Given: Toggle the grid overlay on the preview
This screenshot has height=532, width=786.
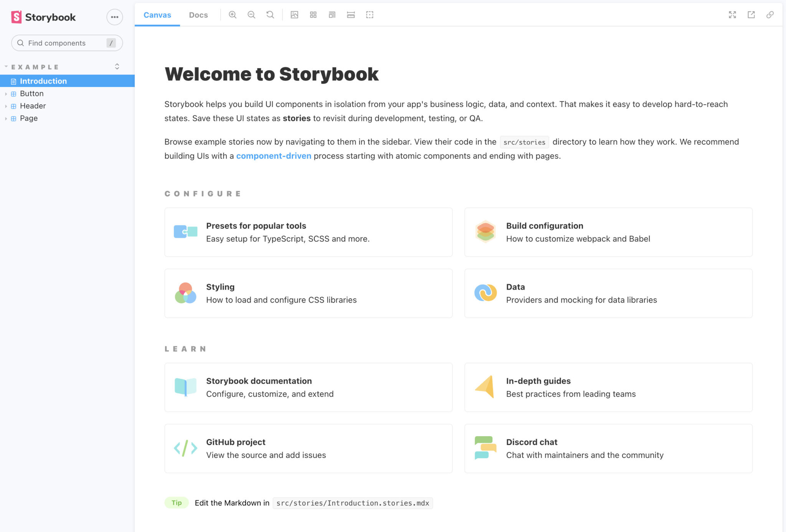Looking at the screenshot, I should (x=313, y=15).
